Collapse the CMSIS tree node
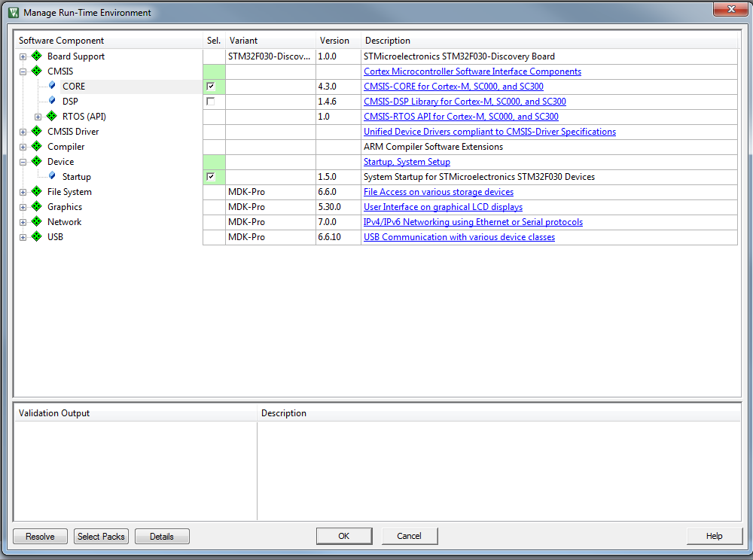Viewport: 753px width, 560px height. pyautogui.click(x=23, y=72)
